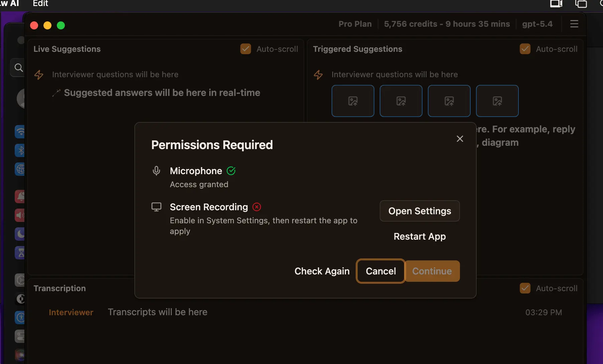Select the second image upload slot
Viewport: 603px width, 364px height.
(401, 101)
